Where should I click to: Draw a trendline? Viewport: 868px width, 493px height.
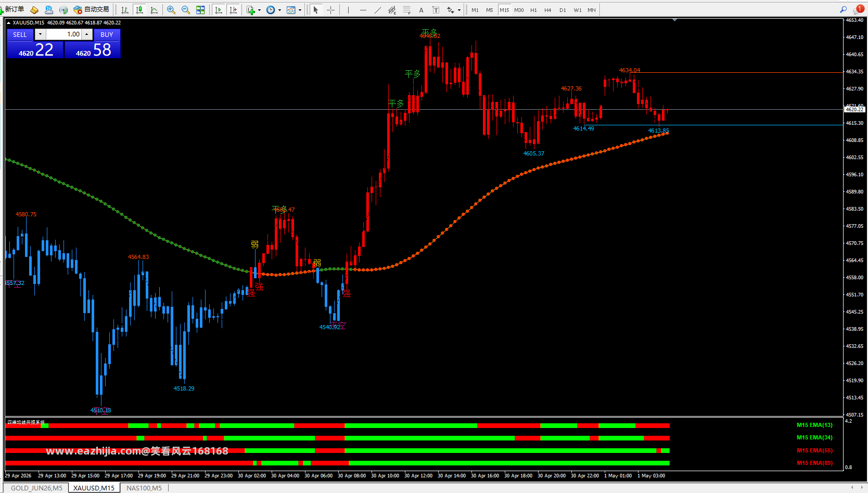coord(378,10)
